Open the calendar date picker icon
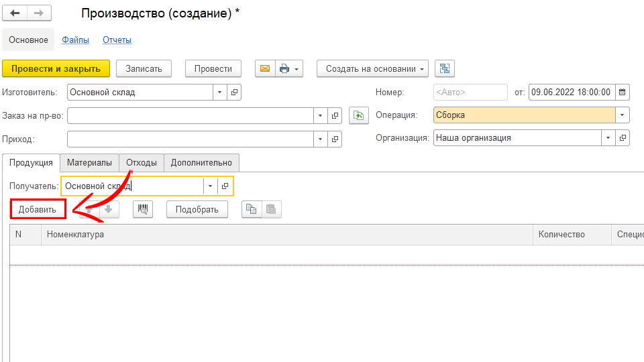Viewport: 644px width, 362px height. [622, 93]
